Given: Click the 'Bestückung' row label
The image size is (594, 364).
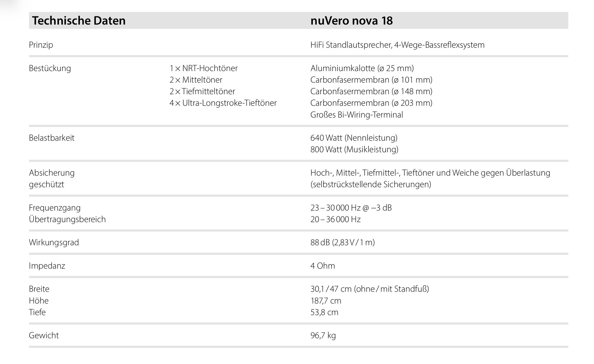Looking at the screenshot, I should click(x=50, y=68).
